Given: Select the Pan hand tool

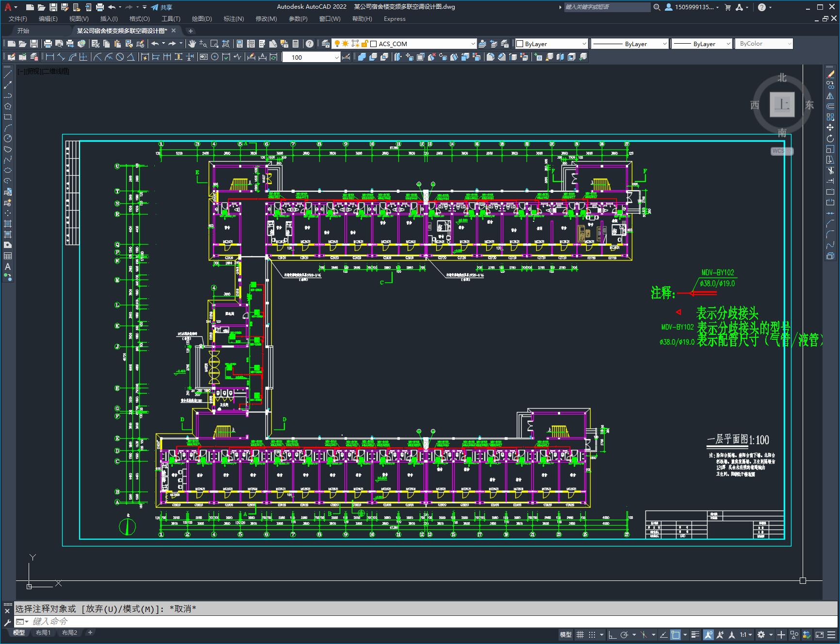Looking at the screenshot, I should point(192,44).
